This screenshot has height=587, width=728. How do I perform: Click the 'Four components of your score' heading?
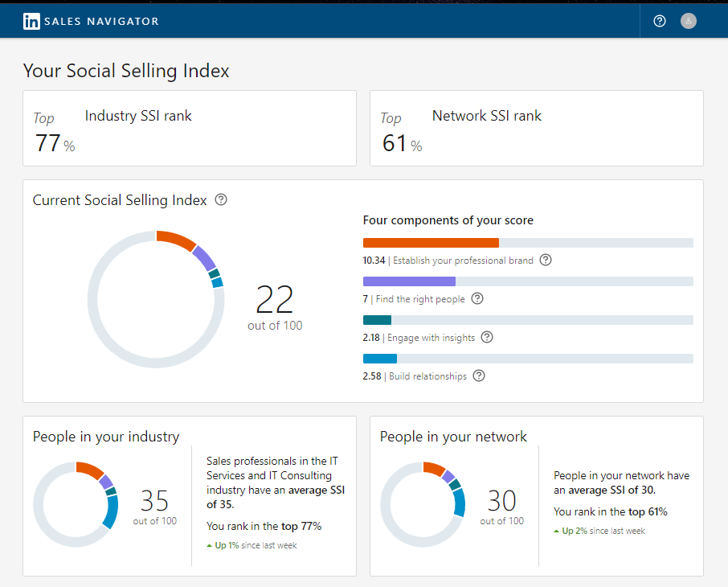[x=448, y=220]
